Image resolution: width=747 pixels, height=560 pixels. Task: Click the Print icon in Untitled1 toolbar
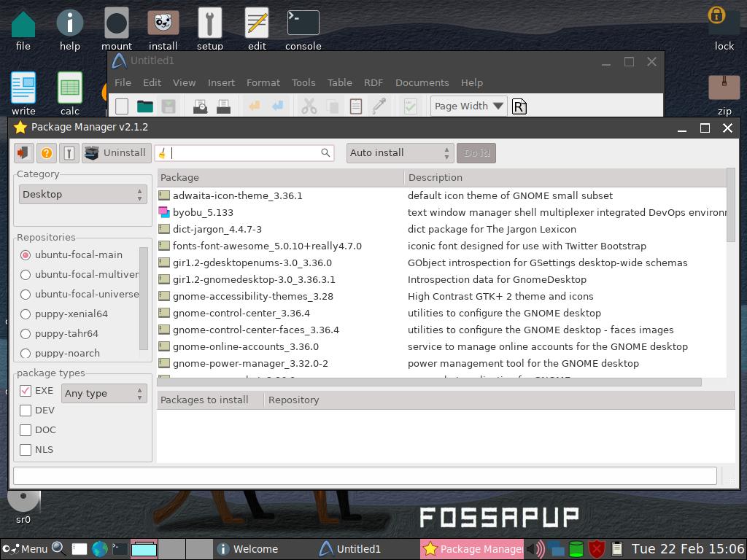[223, 106]
